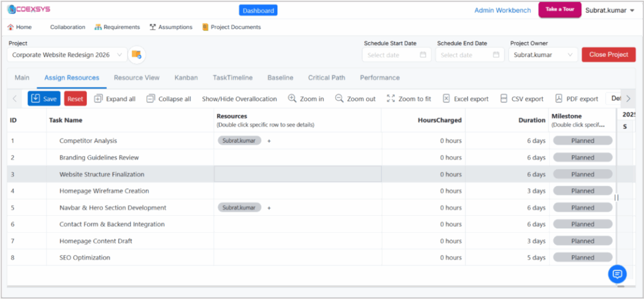Click the CSV export icon

click(503, 99)
